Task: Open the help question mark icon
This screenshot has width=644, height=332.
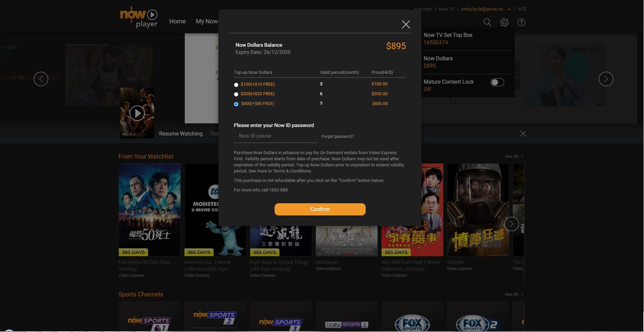Action: tap(521, 22)
